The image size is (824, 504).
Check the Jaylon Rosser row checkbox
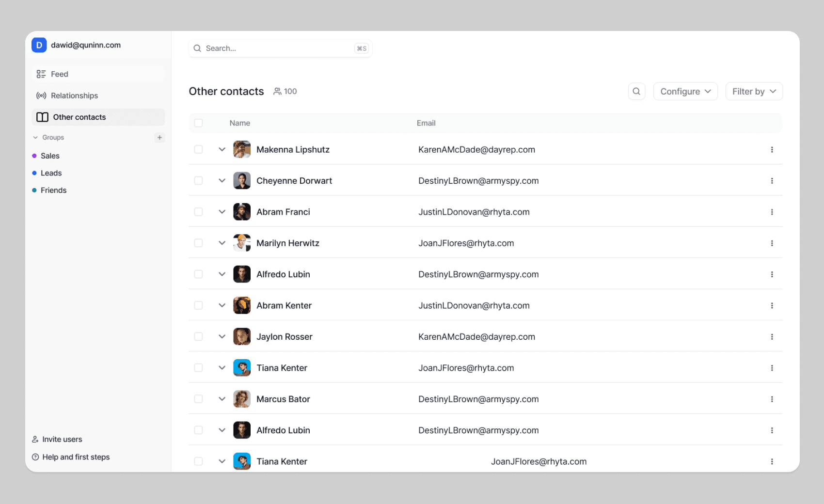click(x=198, y=336)
